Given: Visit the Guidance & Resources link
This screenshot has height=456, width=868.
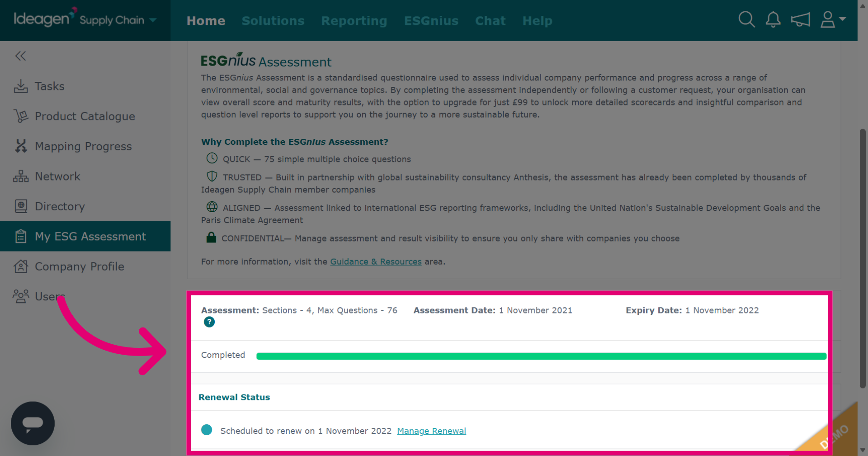Looking at the screenshot, I should 376,261.
